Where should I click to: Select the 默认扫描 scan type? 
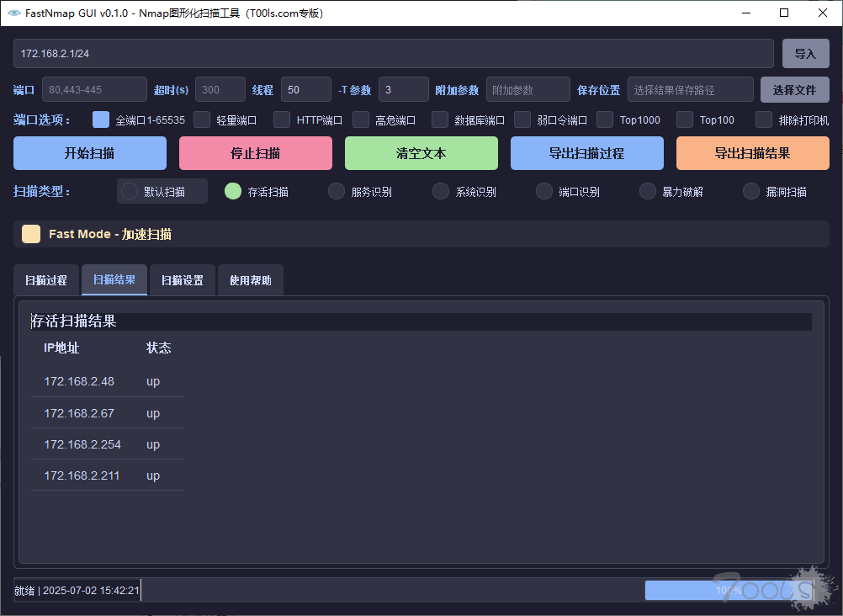pyautogui.click(x=130, y=191)
